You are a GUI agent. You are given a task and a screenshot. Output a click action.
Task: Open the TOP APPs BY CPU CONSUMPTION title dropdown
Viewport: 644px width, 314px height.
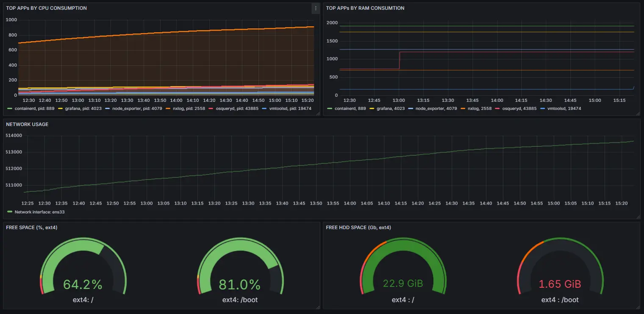point(46,8)
